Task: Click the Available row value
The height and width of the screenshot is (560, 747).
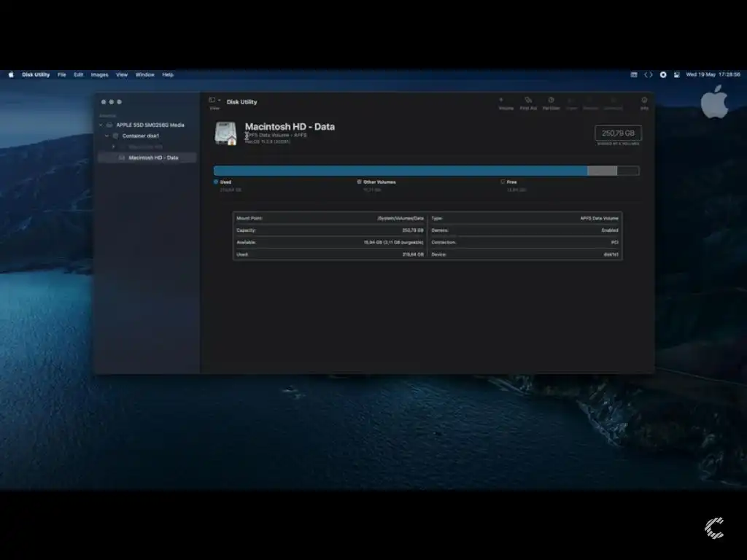Action: (x=393, y=242)
